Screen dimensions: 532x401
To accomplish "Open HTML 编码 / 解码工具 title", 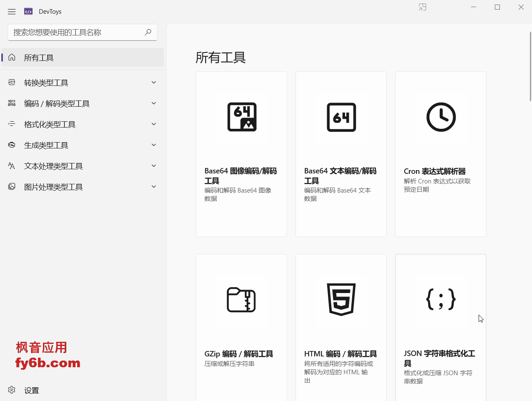I will (x=340, y=354).
